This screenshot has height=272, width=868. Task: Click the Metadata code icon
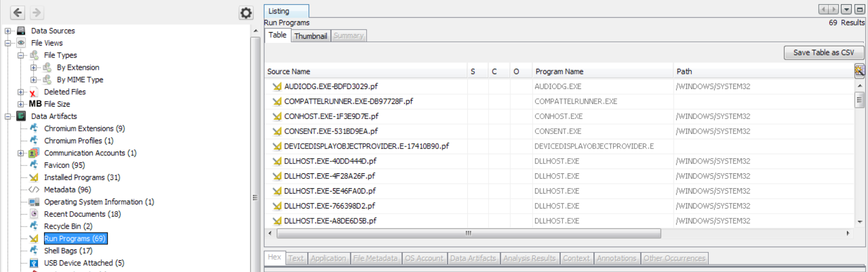click(x=34, y=190)
